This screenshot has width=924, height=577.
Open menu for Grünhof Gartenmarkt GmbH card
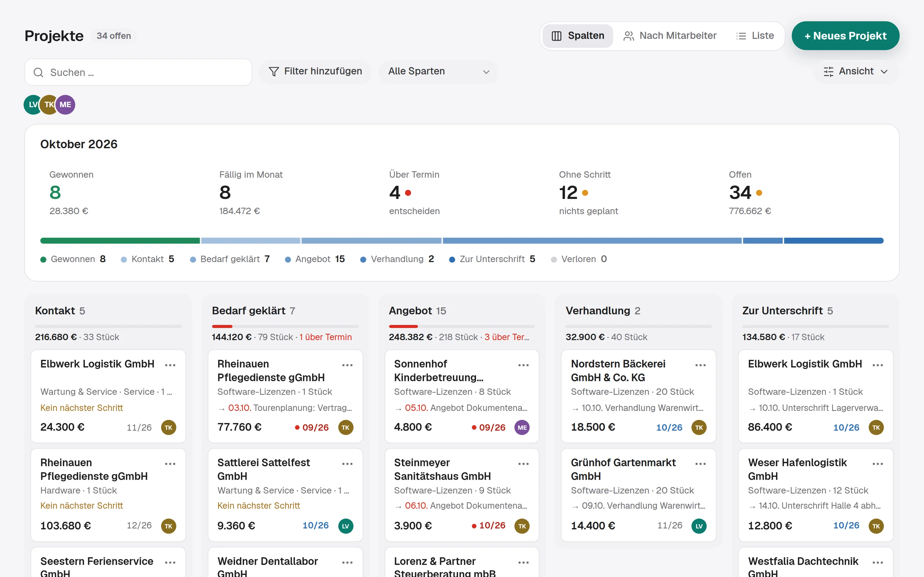(701, 464)
